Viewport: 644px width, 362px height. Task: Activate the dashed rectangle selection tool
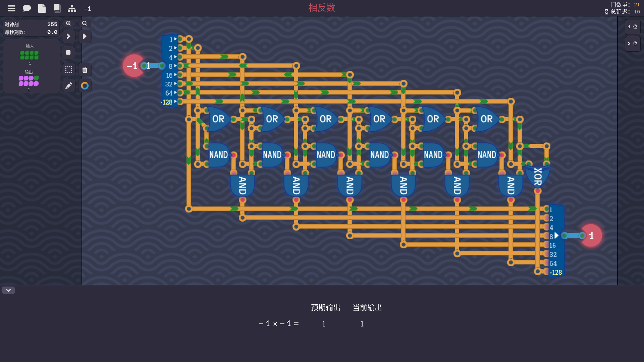point(69,70)
